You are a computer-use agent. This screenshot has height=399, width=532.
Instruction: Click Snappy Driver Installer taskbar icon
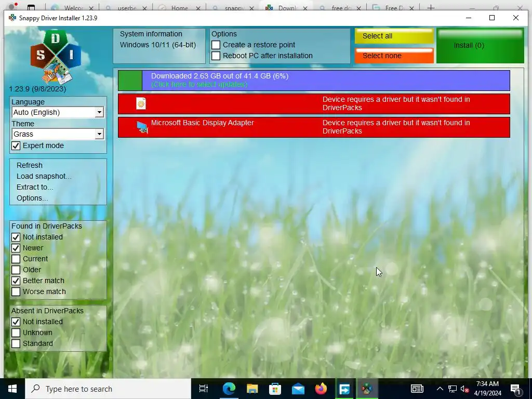(x=367, y=389)
